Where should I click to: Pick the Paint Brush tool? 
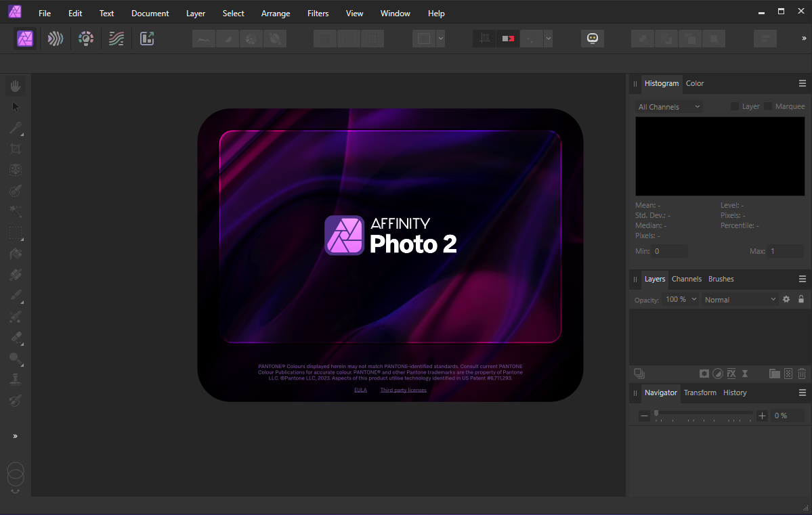16,296
